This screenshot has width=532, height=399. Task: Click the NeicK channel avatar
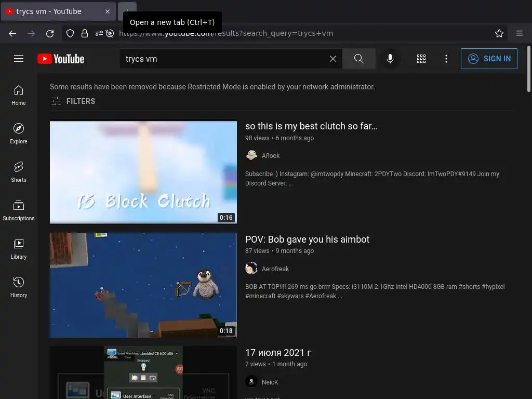click(x=251, y=382)
